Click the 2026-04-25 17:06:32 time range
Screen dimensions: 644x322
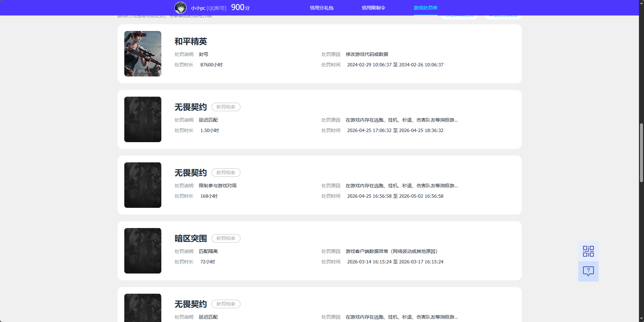click(395, 130)
